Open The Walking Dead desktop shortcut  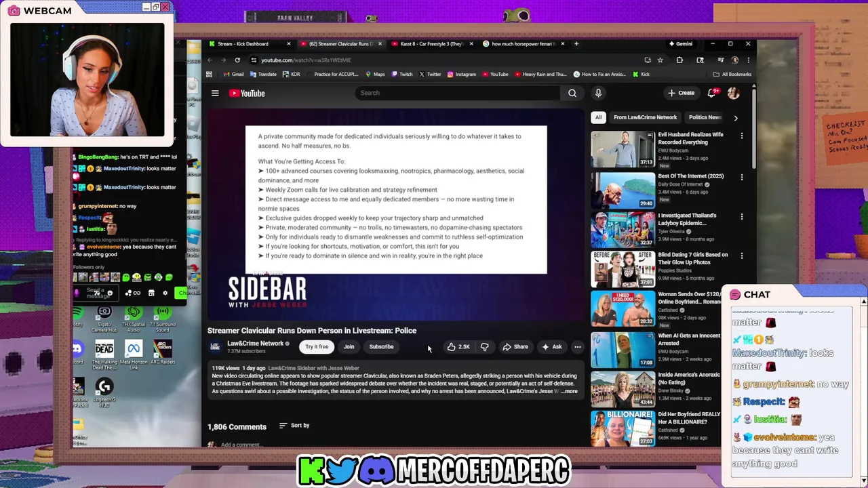pyautogui.click(x=104, y=356)
